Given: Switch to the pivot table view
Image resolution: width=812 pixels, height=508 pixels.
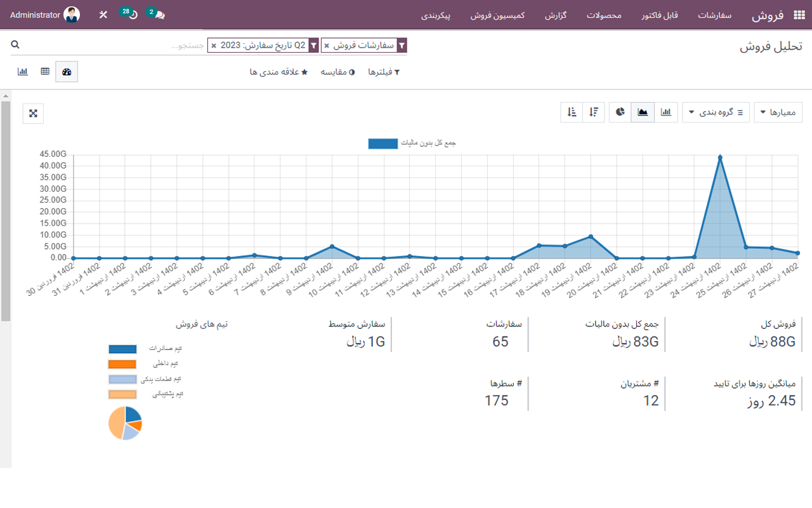Looking at the screenshot, I should (x=44, y=71).
